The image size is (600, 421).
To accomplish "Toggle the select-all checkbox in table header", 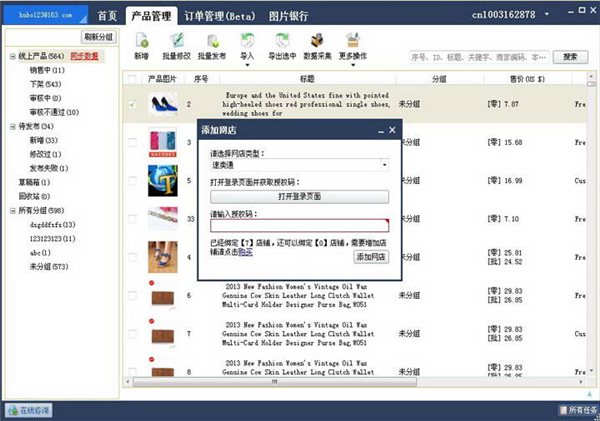I will (x=132, y=79).
